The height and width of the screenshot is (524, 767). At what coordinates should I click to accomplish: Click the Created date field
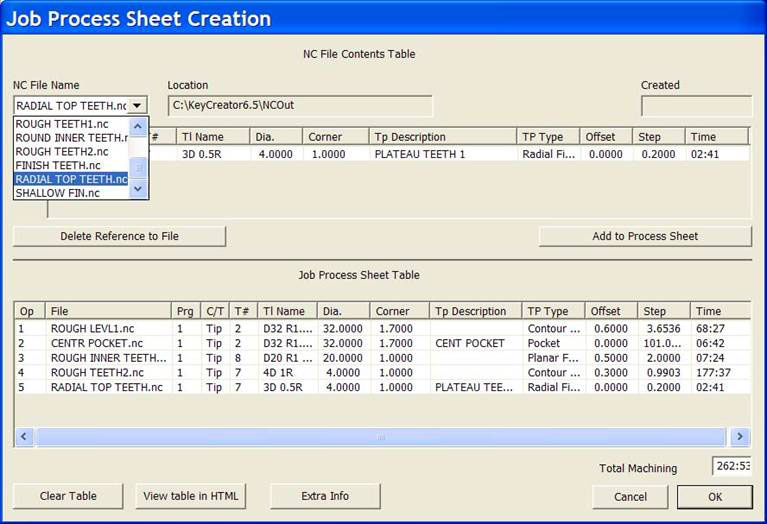[x=696, y=106]
